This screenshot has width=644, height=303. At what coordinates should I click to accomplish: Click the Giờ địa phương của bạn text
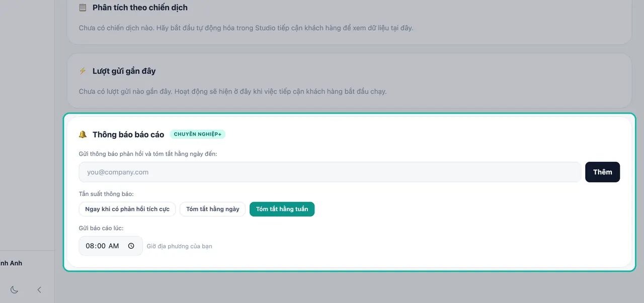(180, 246)
